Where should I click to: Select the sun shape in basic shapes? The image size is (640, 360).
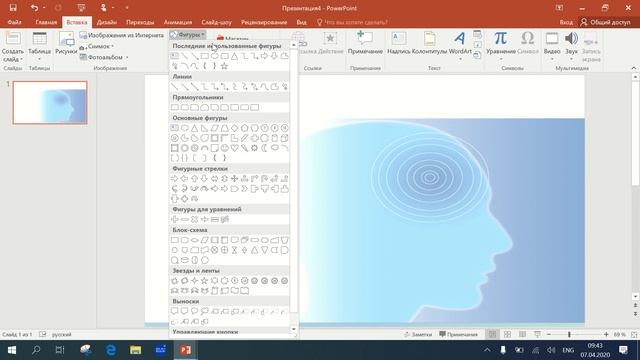pyautogui.click(x=254, y=148)
